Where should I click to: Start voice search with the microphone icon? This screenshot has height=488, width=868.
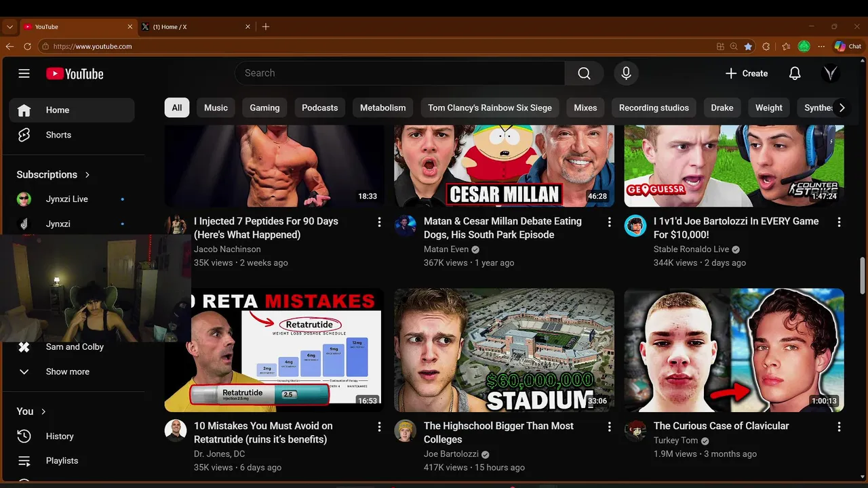tap(626, 73)
